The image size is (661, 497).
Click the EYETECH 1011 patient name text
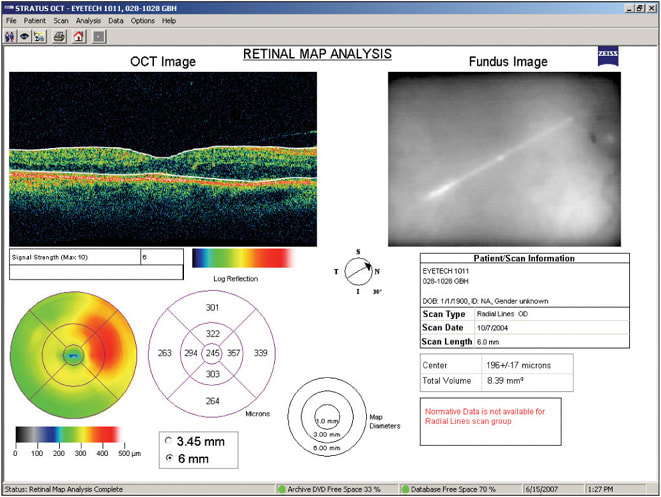click(x=446, y=271)
